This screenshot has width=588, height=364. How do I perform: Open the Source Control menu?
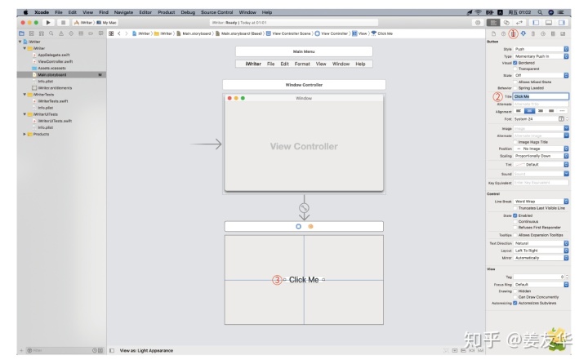[216, 12]
